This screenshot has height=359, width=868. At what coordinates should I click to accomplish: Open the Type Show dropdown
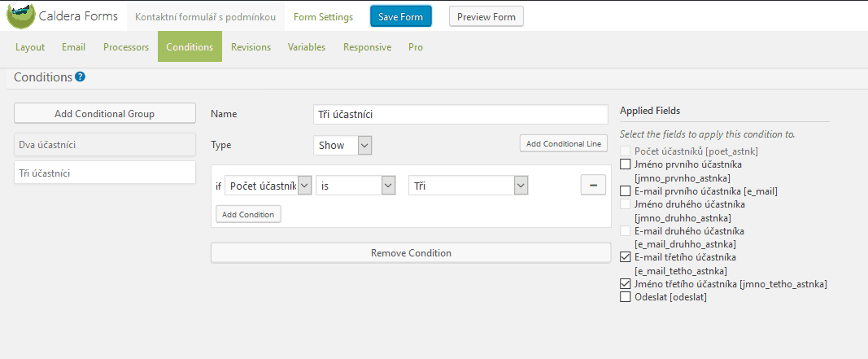click(x=342, y=145)
